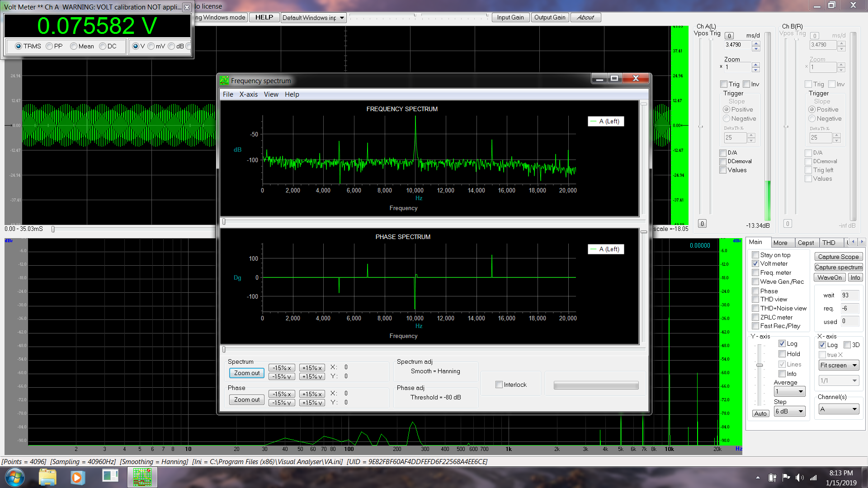Viewport: 868px width, 488px height.
Task: Open File Explorer from the taskbar
Action: tap(47, 477)
